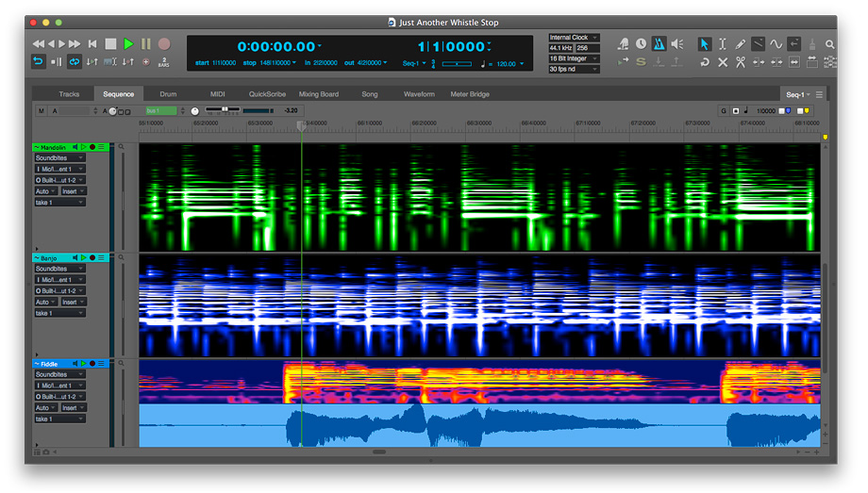Switch to the Drum tab
Viewport: 868px width, 493px height.
coord(168,94)
